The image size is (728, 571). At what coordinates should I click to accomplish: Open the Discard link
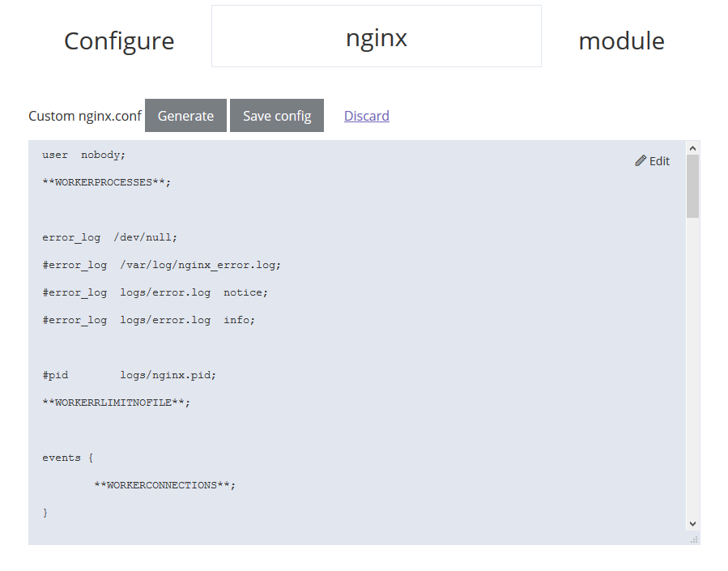(366, 116)
